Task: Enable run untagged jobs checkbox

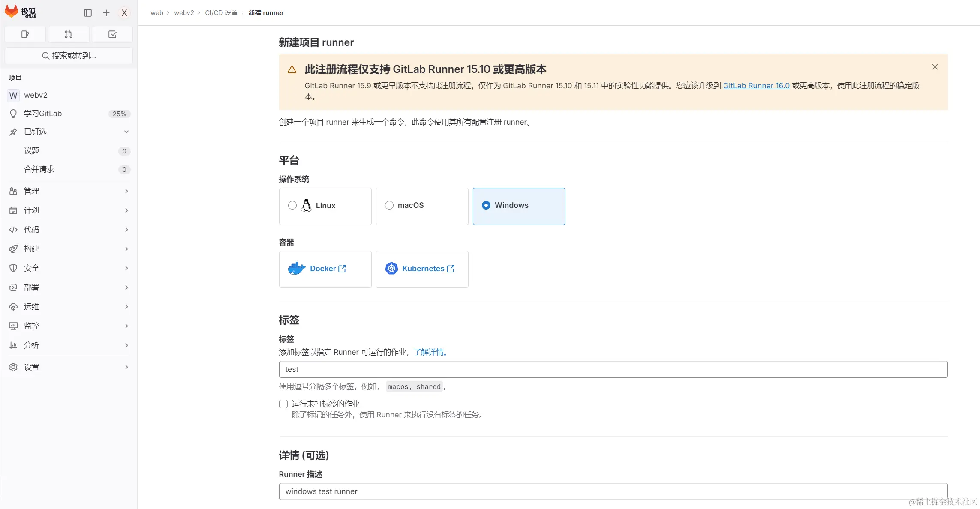Action: (x=283, y=404)
